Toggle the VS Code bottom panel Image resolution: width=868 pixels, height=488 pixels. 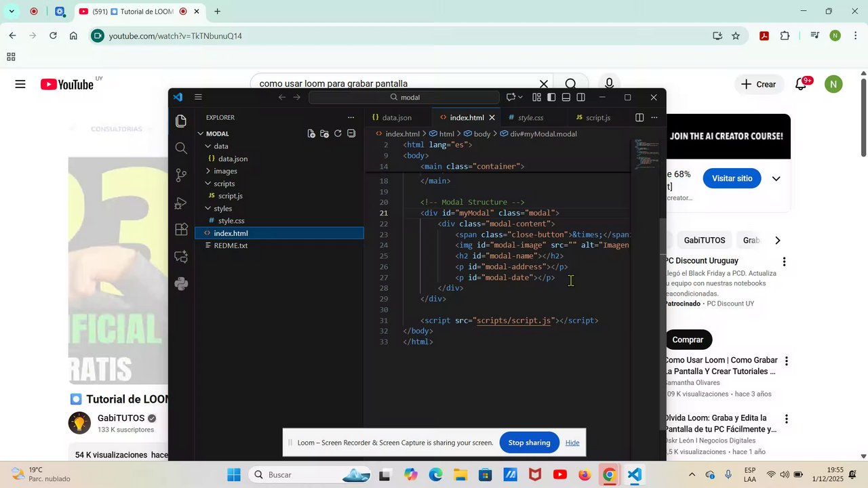click(566, 98)
